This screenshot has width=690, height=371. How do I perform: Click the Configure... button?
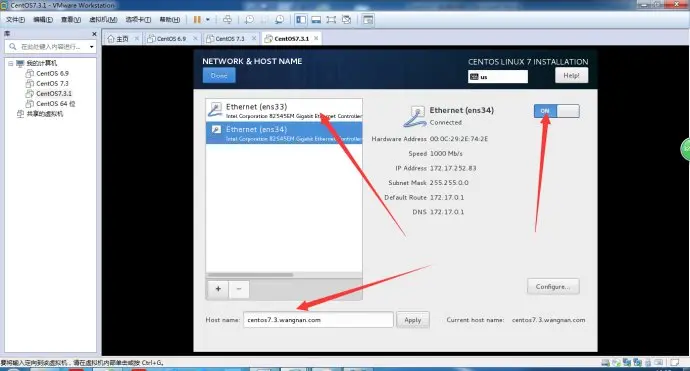click(553, 287)
